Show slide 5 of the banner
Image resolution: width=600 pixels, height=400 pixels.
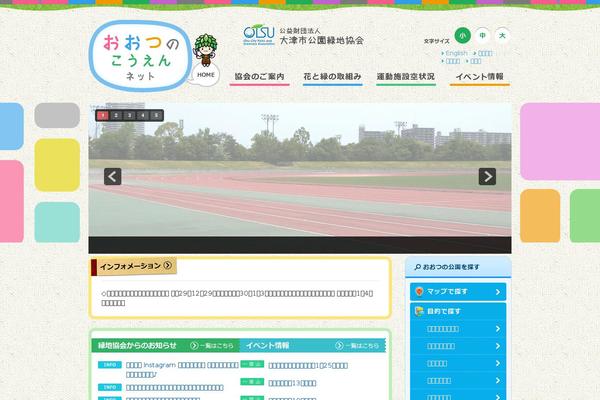click(x=156, y=115)
